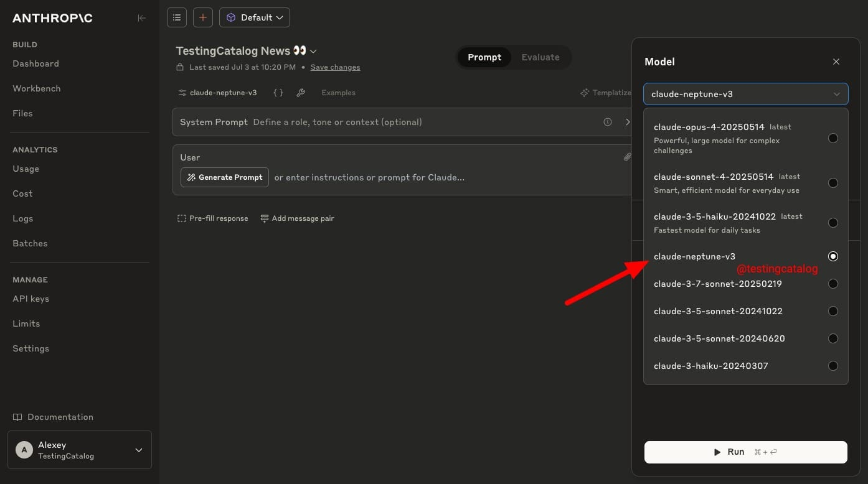The image size is (868, 484).
Task: Open the Default workspace dropdown
Action: click(255, 17)
